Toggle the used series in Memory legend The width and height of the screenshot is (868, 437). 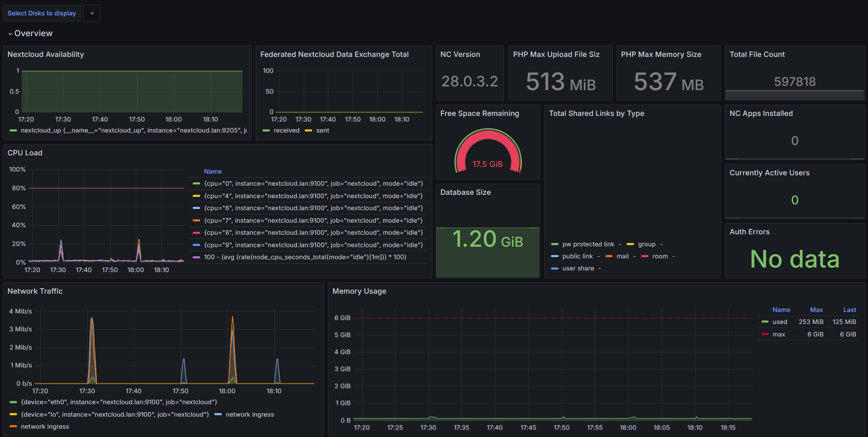(x=780, y=322)
